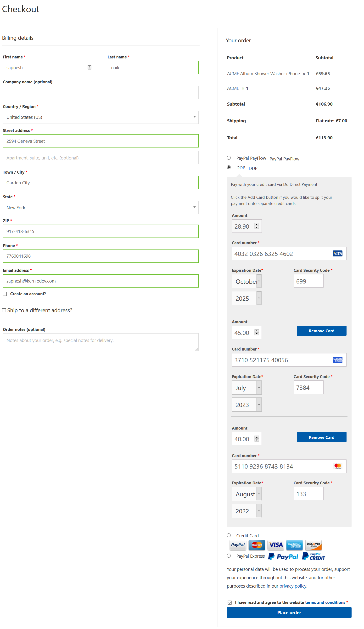Open the privacy policy link
Viewport: 364px width, 629px height.
coord(293,586)
